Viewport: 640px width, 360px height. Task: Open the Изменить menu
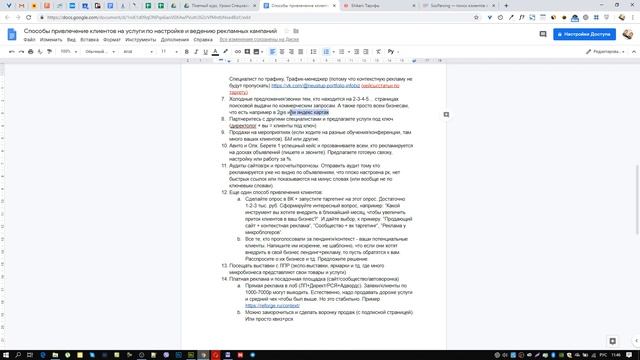pos(51,40)
